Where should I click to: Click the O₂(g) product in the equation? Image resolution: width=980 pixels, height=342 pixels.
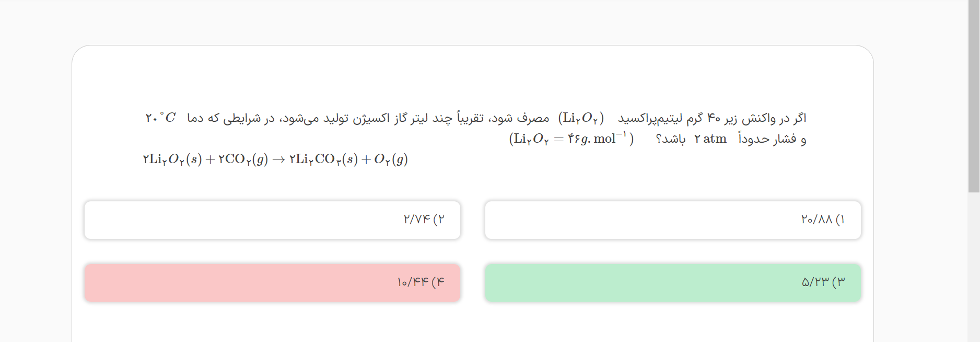click(x=391, y=159)
